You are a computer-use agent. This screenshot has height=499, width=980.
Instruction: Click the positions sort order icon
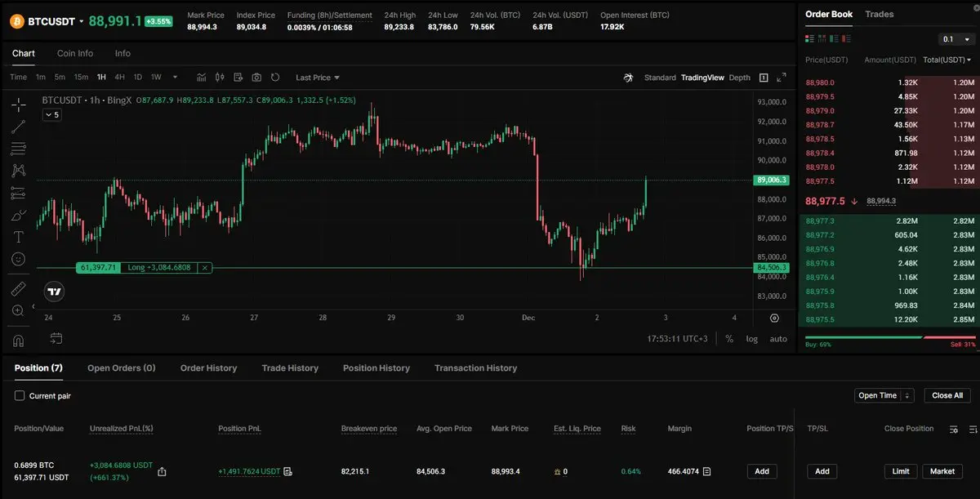click(973, 429)
